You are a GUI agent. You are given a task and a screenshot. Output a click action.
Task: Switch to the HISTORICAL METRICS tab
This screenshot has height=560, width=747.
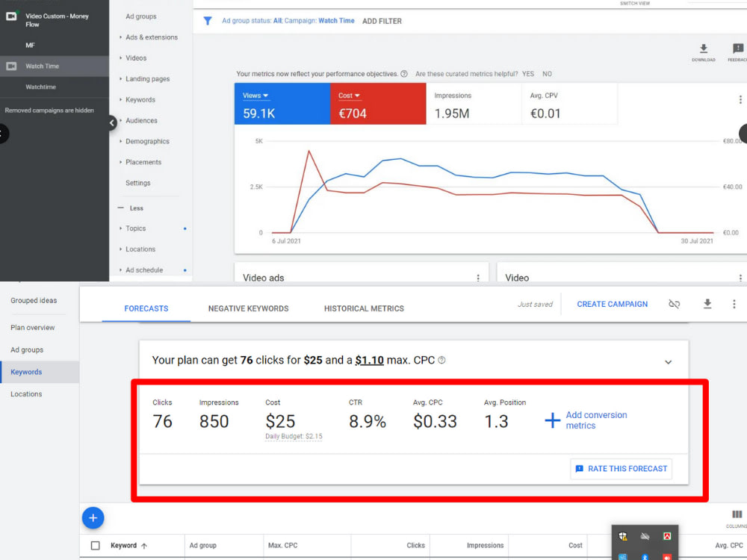(364, 308)
